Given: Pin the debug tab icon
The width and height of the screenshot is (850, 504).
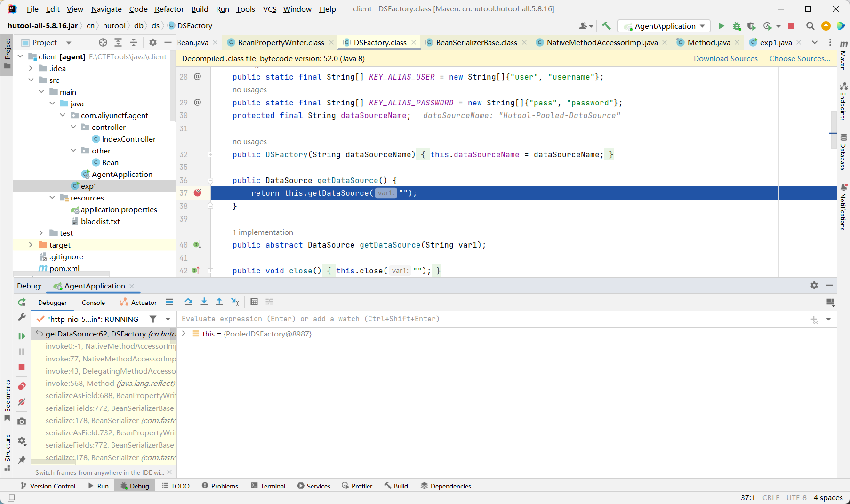Looking at the screenshot, I should tap(22, 460).
